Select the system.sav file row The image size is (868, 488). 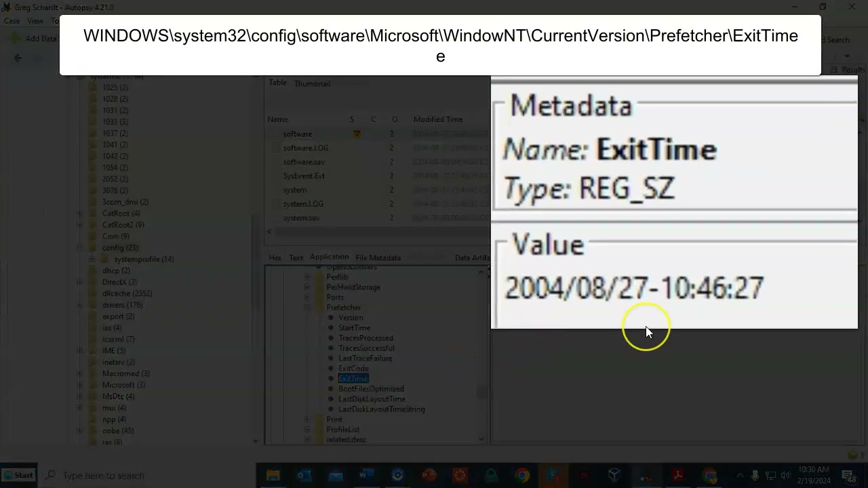301,218
